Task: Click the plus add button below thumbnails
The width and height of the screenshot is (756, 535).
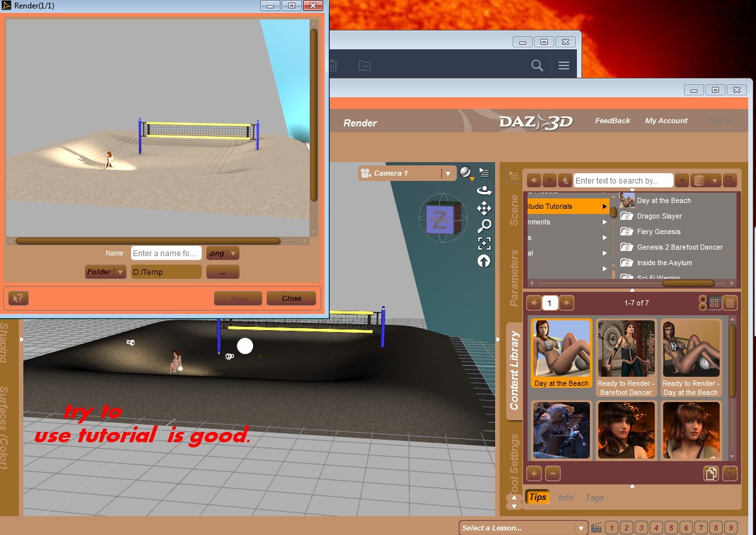Action: pos(533,473)
